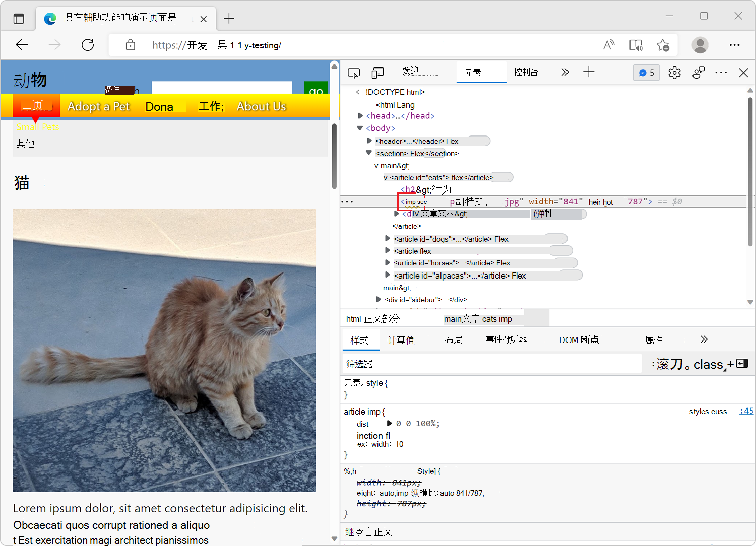Click the 筛选器 filter input
The image size is (756, 546).
[x=491, y=364]
